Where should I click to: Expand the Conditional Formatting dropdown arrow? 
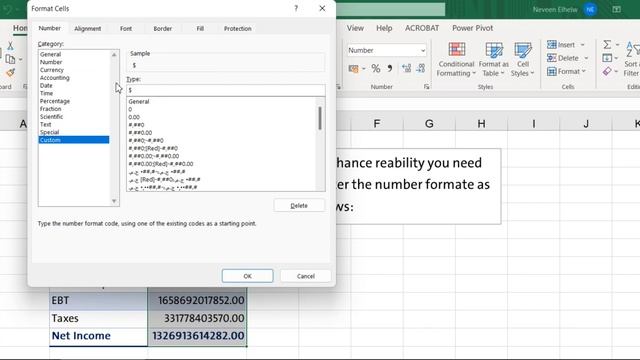click(x=474, y=73)
